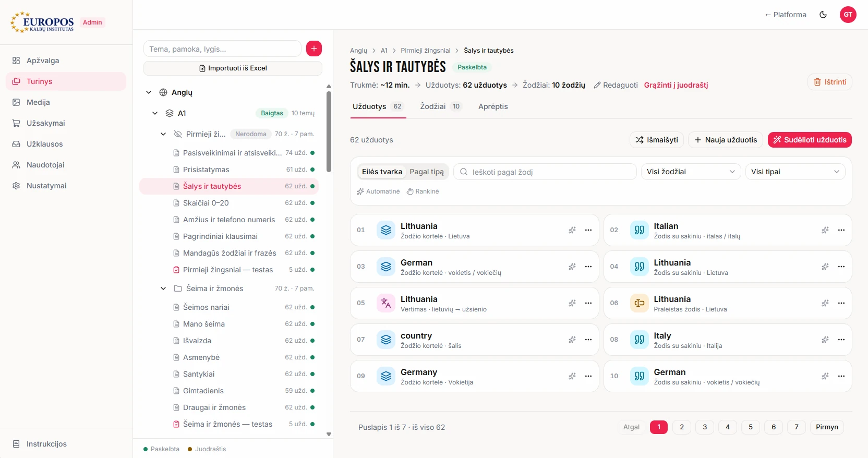
Task: Focus the Tema, pamoka, lygis search field
Action: pyautogui.click(x=222, y=49)
